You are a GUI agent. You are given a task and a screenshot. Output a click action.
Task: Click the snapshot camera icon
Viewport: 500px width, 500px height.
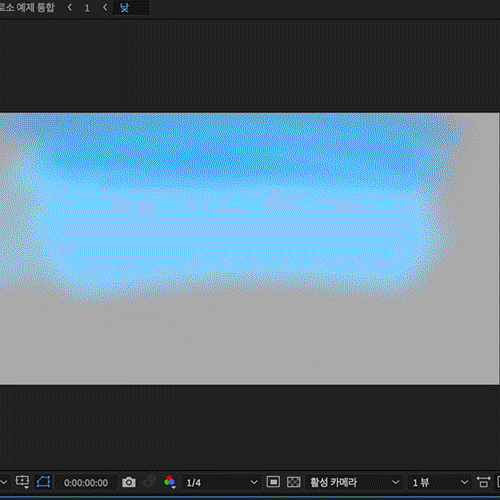[129, 482]
